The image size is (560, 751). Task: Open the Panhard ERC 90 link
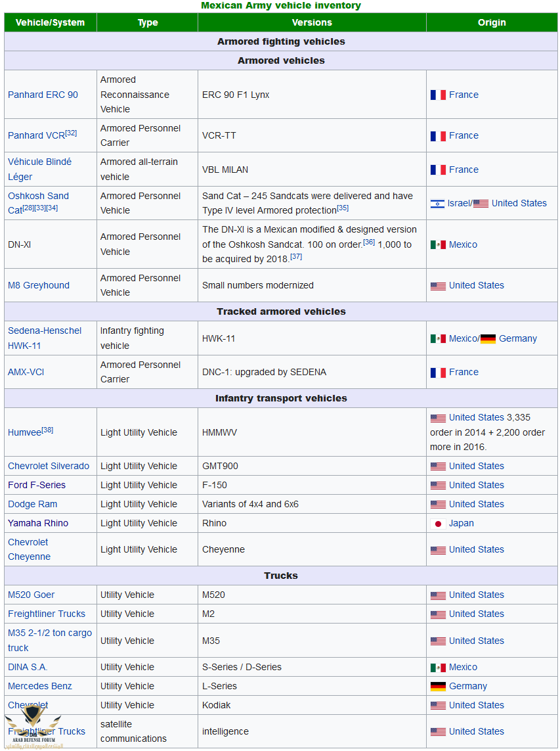tap(43, 95)
